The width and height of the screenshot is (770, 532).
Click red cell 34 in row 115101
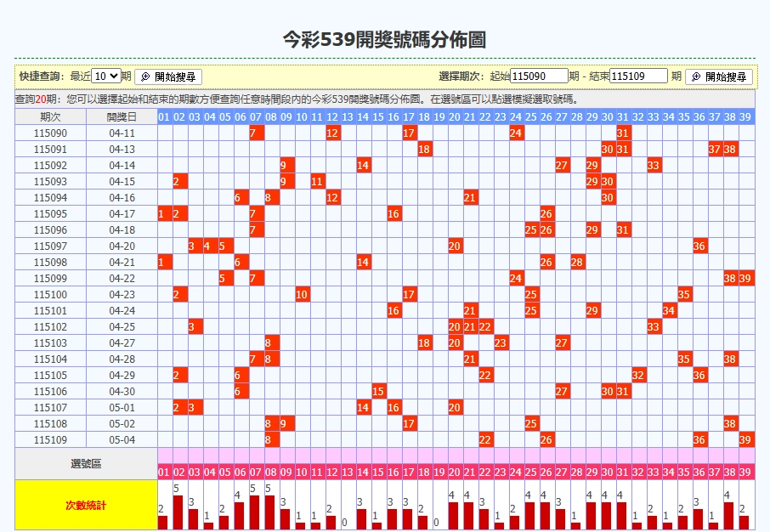click(668, 310)
